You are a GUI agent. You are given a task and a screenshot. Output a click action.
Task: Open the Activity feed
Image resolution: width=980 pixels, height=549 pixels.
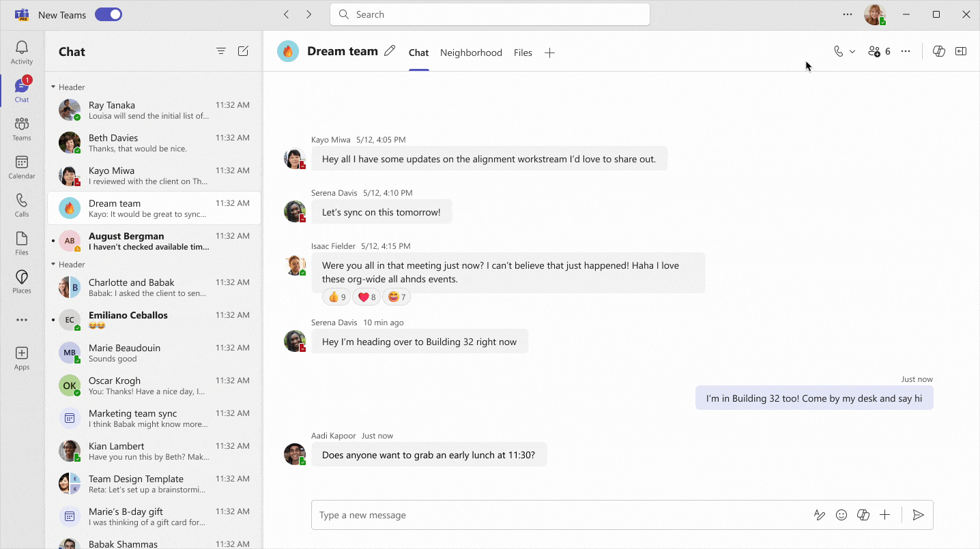(x=22, y=53)
